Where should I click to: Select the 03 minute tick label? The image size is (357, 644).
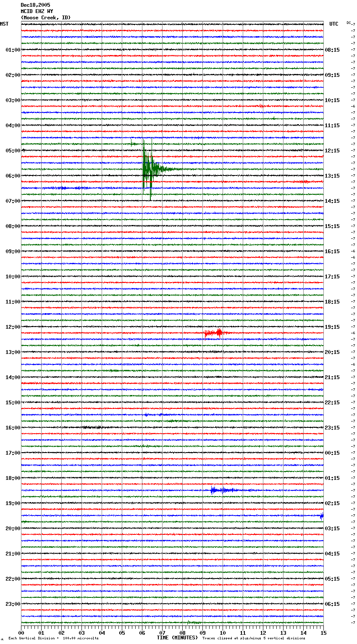coord(81,633)
